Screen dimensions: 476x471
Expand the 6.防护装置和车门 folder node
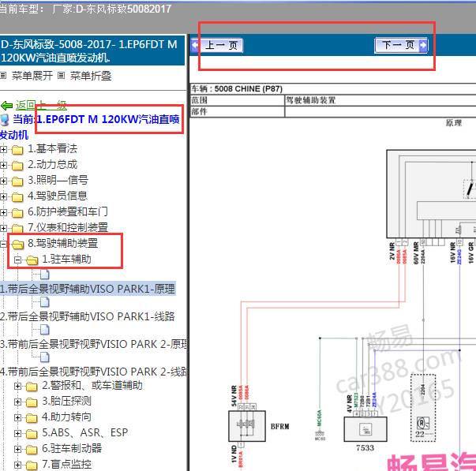click(x=4, y=212)
